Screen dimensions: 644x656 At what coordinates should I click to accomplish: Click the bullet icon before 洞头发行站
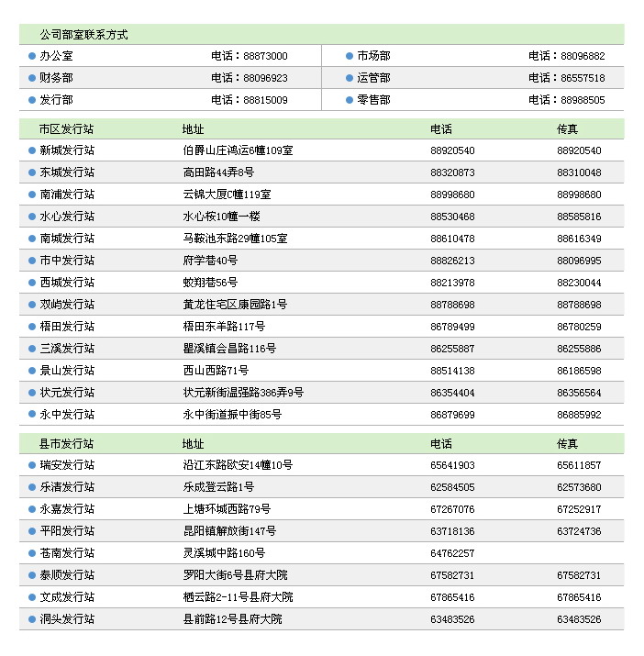32,619
